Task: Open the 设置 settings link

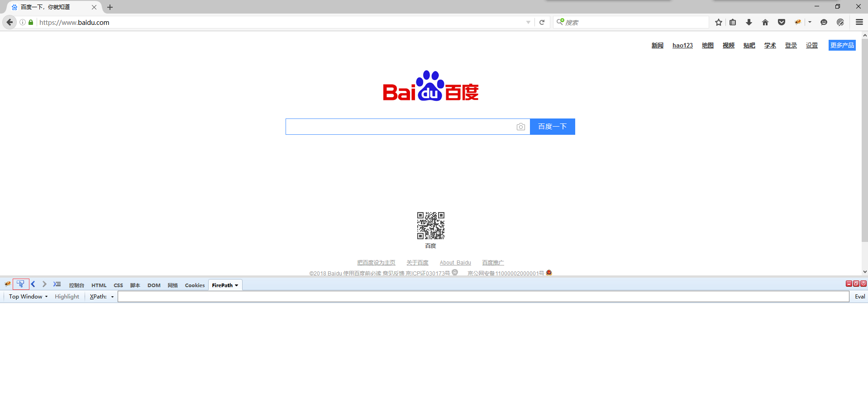Action: [812, 46]
